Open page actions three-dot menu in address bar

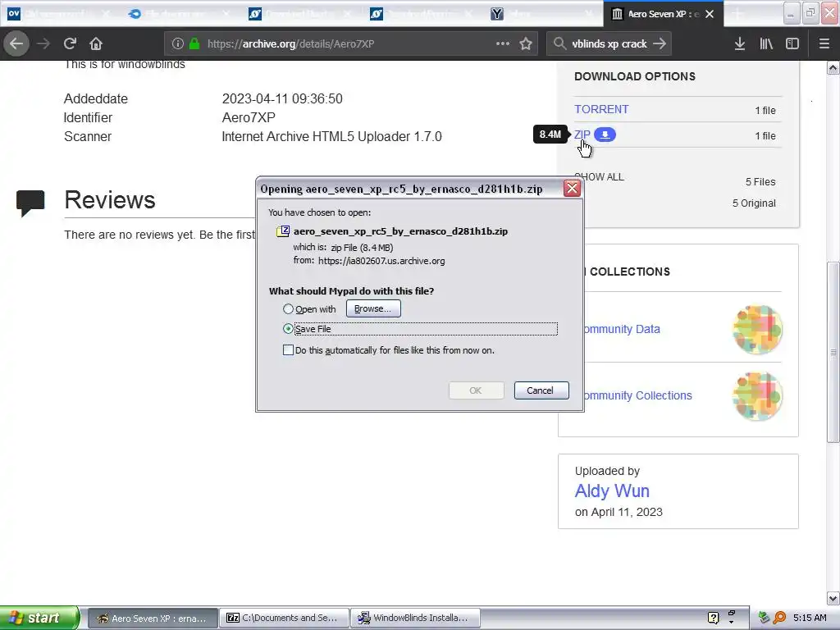(503, 43)
